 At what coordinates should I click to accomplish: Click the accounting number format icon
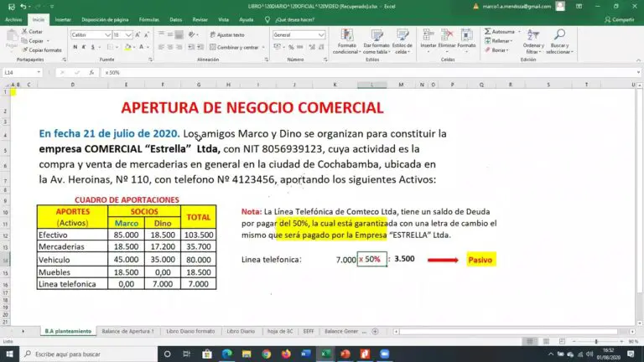tap(278, 47)
